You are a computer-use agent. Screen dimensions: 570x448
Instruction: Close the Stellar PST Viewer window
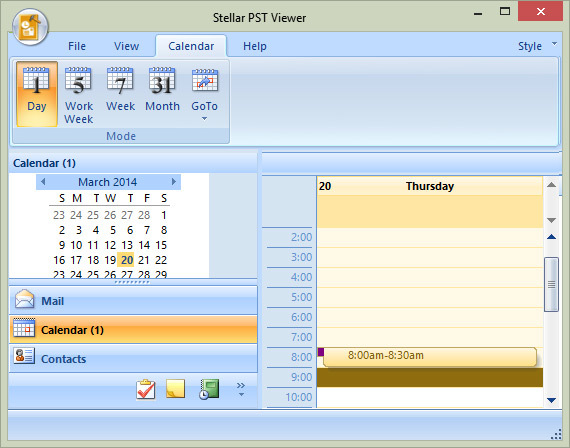pyautogui.click(x=541, y=11)
